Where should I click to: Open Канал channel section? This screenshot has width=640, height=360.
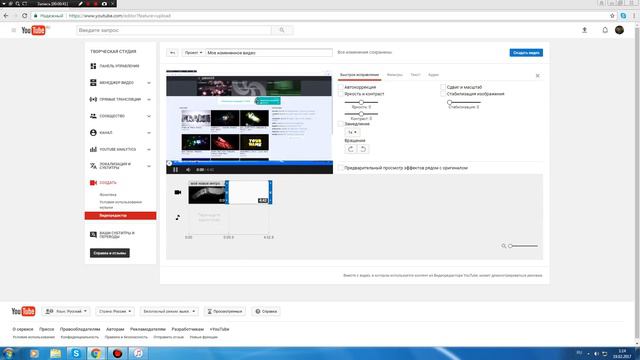(x=101, y=133)
